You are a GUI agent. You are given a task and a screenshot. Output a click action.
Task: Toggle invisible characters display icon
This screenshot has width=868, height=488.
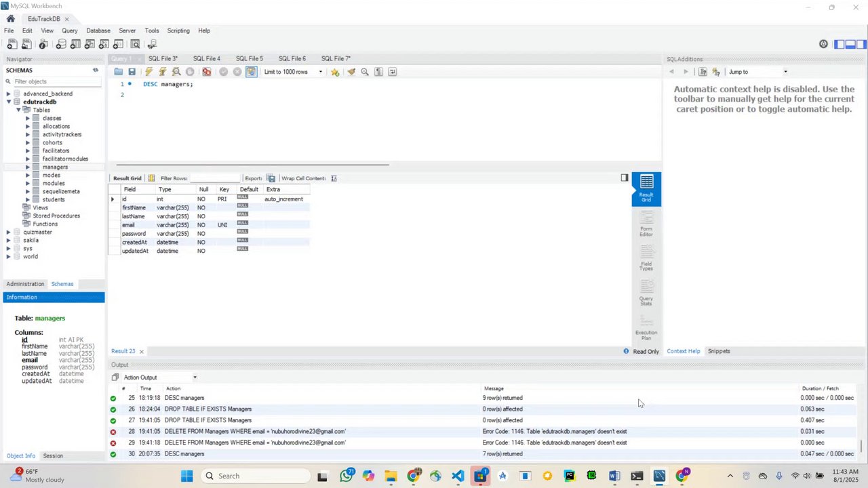tap(378, 72)
